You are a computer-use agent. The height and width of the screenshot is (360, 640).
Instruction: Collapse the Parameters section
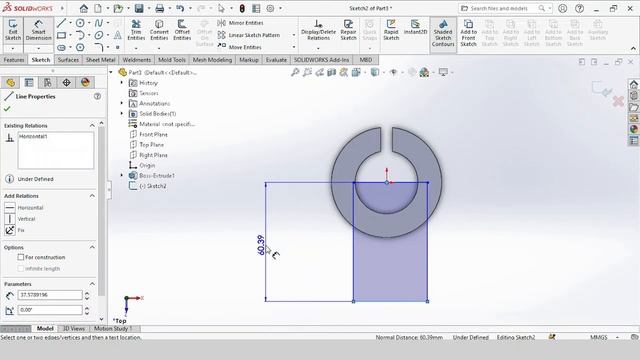92,284
